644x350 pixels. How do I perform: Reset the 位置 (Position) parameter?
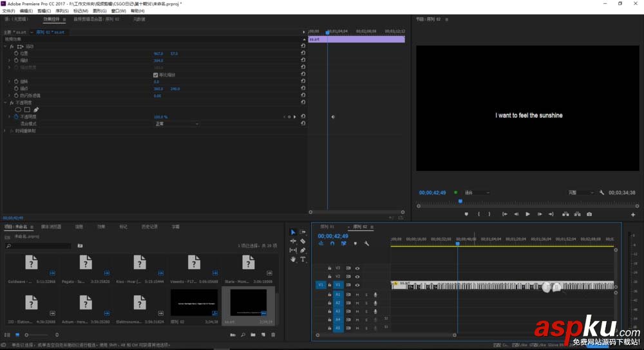click(303, 53)
